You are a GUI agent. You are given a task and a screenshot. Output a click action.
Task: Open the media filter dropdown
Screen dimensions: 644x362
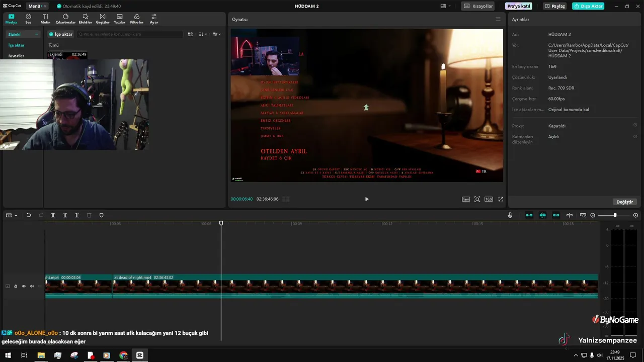tap(216, 34)
